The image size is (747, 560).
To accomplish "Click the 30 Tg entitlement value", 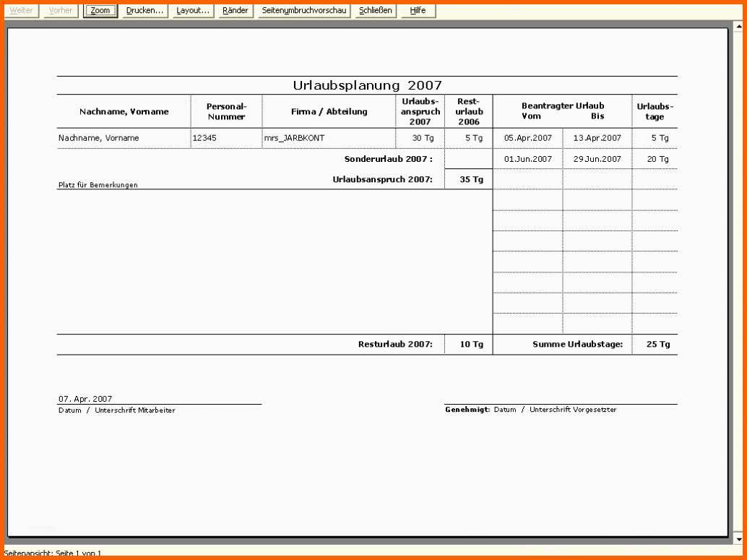I will pos(423,138).
